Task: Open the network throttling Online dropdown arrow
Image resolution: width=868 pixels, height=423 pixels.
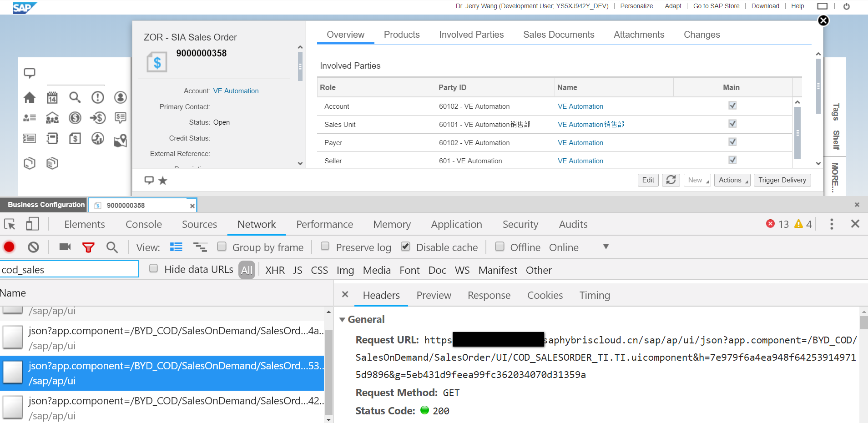Action: (606, 247)
